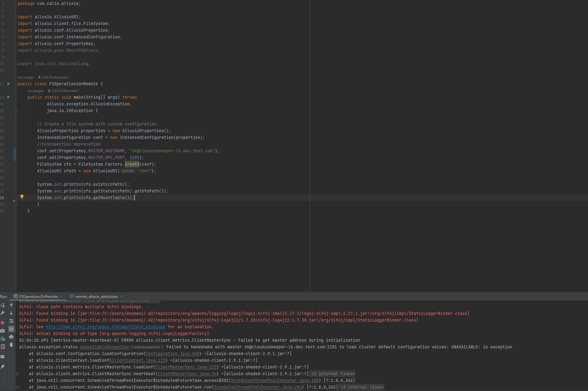Clear console output with the trash icon
The width and height of the screenshot is (588, 391).
point(11,344)
